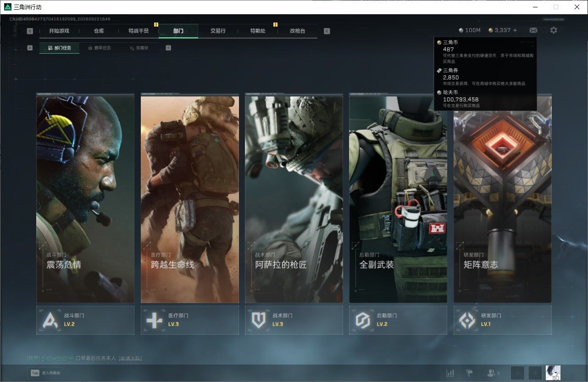Viewport: 588px width, 382px height.
Task: Click the first empty squad slot plus
Action: pos(517,373)
